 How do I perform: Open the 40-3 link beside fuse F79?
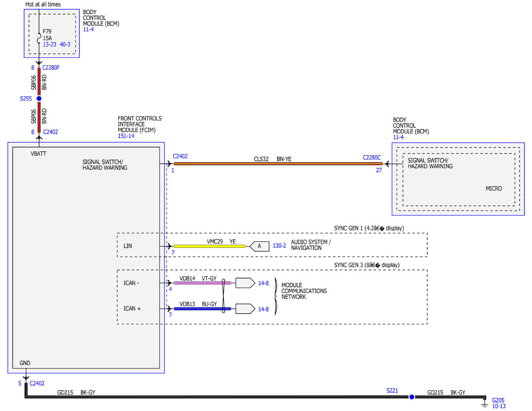coord(65,44)
